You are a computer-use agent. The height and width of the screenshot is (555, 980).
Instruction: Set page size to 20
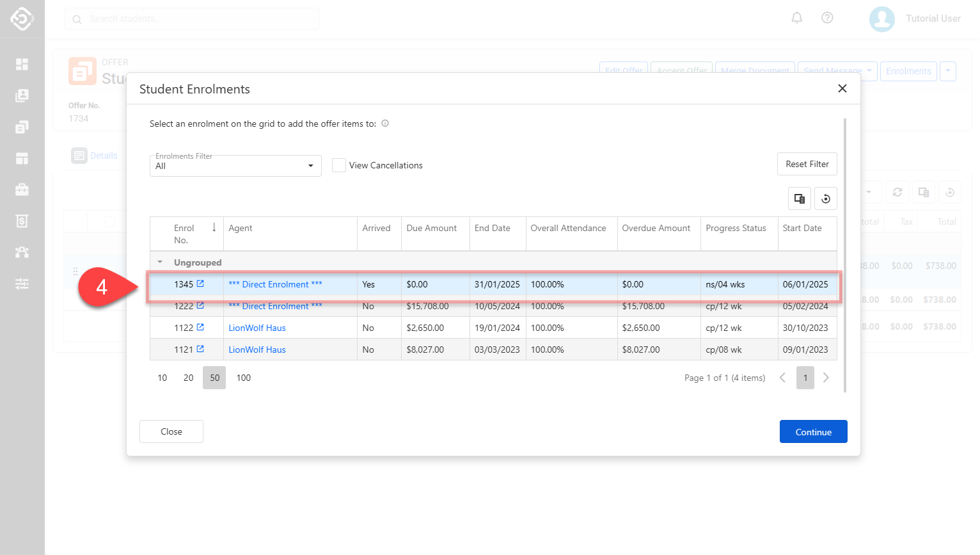tap(188, 378)
